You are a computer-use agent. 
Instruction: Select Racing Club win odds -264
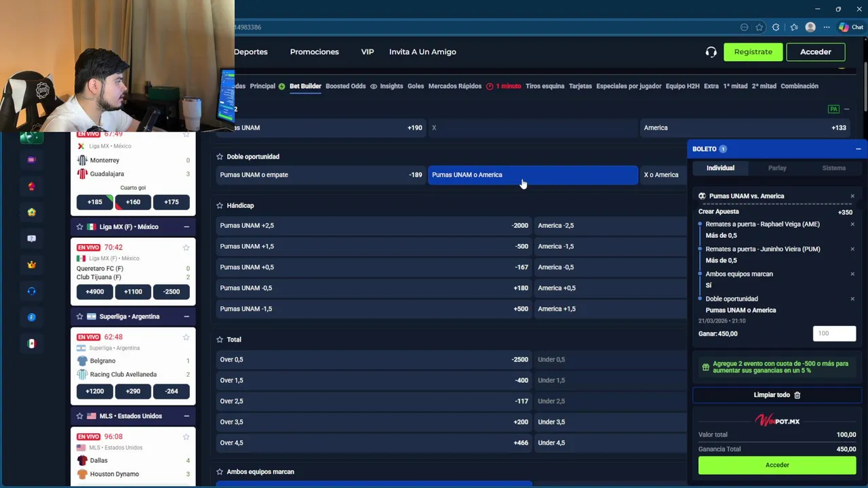coord(172,391)
